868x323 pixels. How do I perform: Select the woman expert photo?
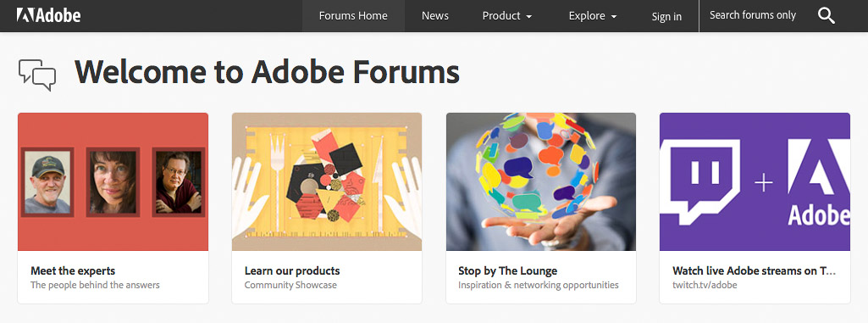(x=113, y=182)
